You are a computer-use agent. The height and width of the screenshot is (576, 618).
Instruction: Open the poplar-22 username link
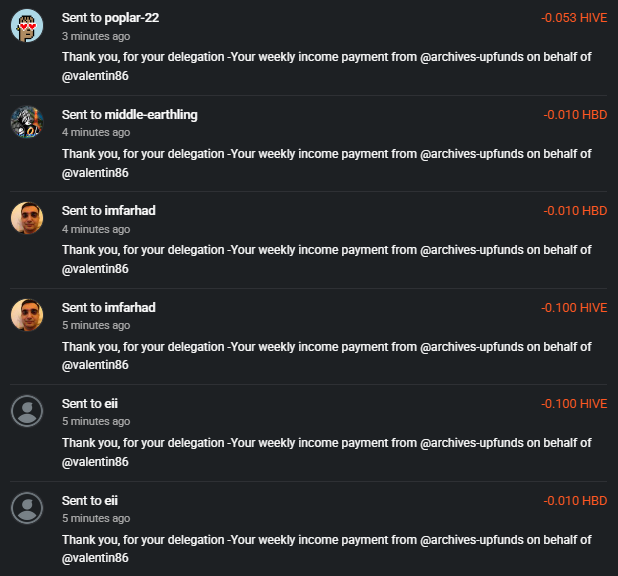(x=132, y=18)
